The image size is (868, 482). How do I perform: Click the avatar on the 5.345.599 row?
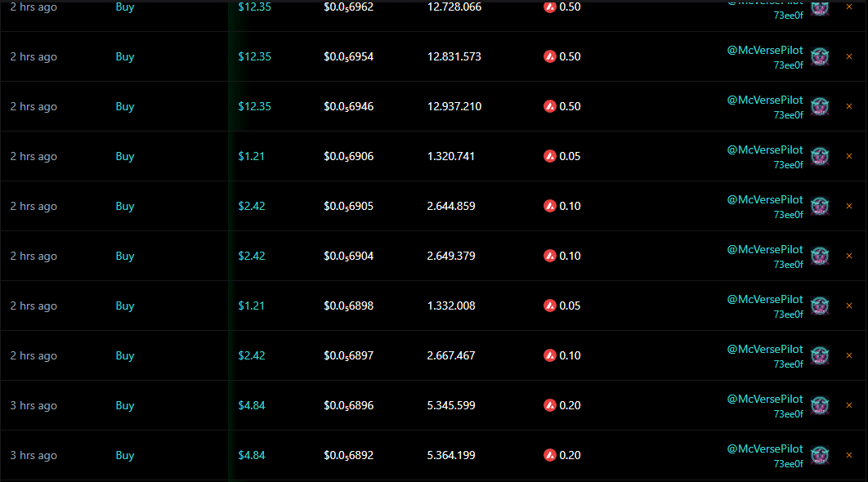[x=820, y=406]
